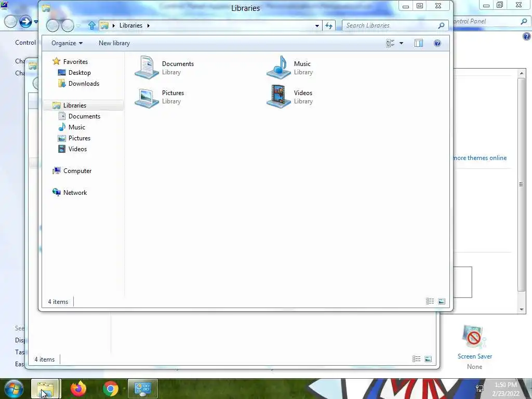Expand the arrow after Libraries in address bar
This screenshot has height=399, width=532.
[148, 25]
